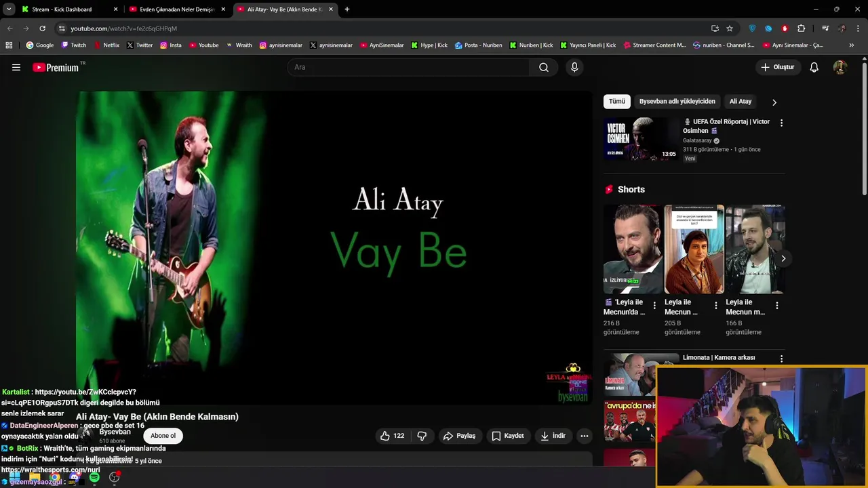Start voice search with the microphone icon
The width and height of the screenshot is (868, 488).
click(x=574, y=67)
